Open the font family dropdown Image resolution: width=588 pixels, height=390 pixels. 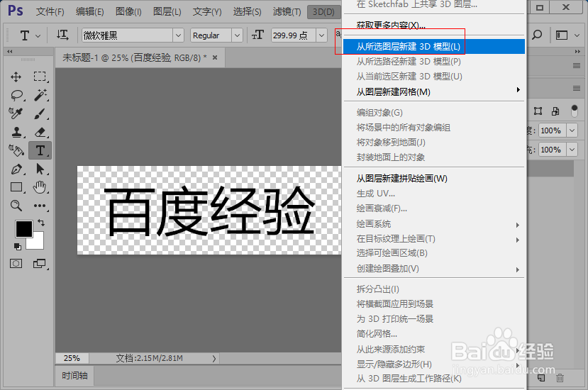coord(179,35)
